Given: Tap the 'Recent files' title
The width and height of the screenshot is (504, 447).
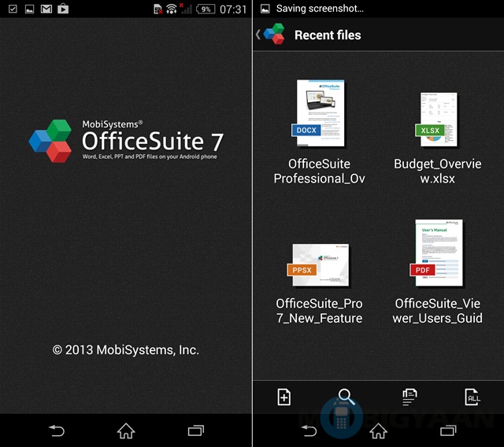Looking at the screenshot, I should pyautogui.click(x=328, y=35).
